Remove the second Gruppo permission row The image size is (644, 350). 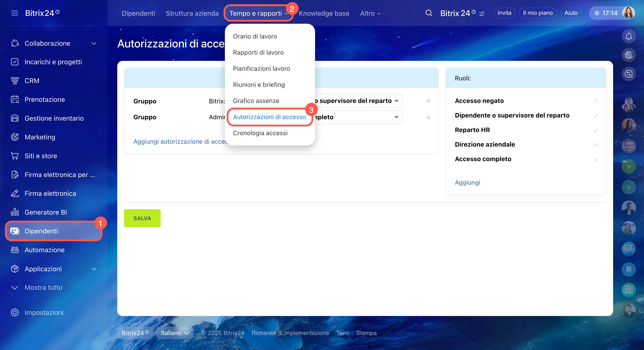428,117
